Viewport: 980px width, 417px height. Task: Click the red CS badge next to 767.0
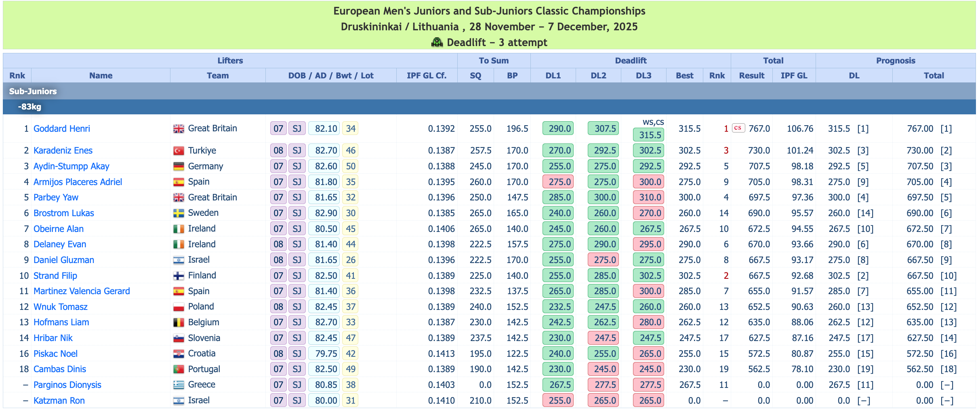point(738,128)
